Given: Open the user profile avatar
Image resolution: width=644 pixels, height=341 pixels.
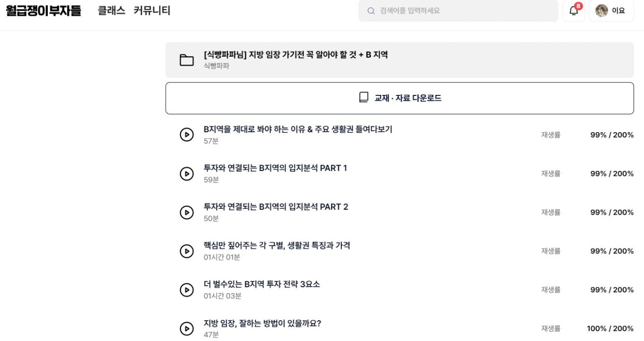Looking at the screenshot, I should (602, 10).
